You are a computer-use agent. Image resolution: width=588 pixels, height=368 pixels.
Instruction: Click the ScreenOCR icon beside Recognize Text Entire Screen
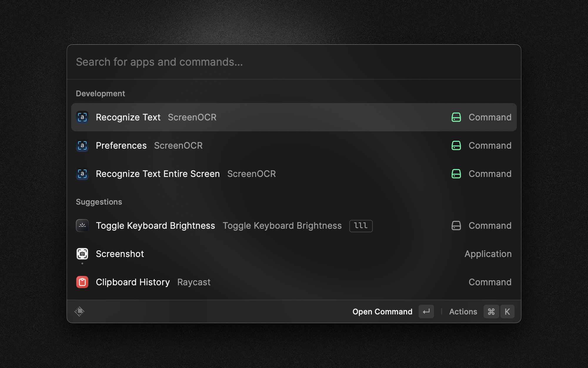point(82,174)
